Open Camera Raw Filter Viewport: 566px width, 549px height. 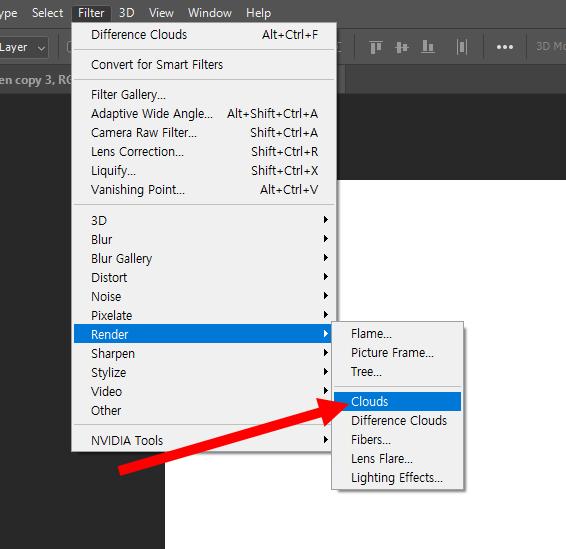coord(204,133)
